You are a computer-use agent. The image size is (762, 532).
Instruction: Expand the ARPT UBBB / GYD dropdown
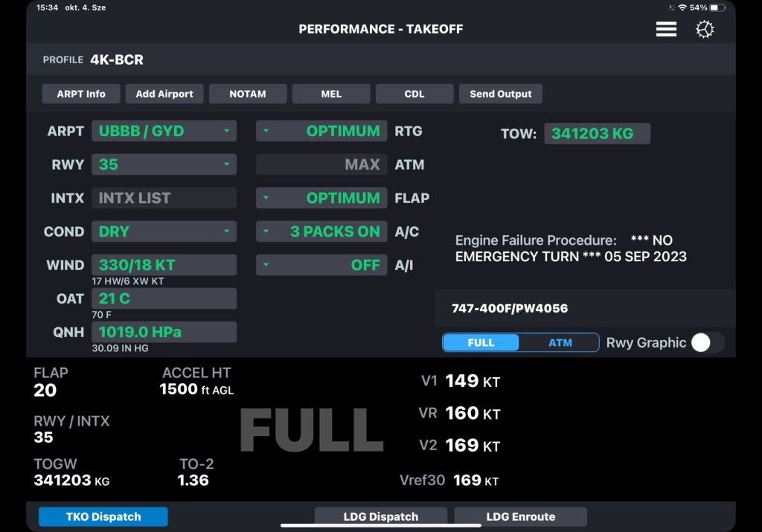(164, 131)
